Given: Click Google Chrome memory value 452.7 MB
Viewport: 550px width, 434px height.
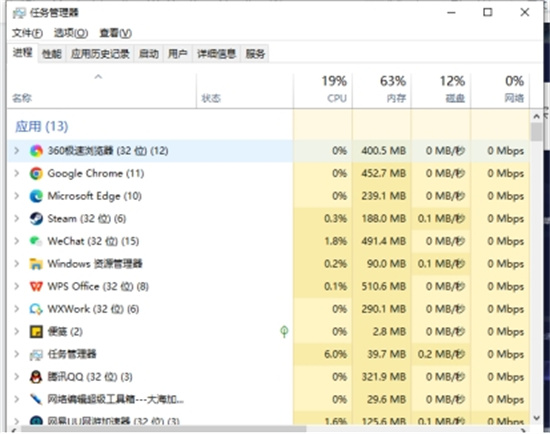Looking at the screenshot, I should tap(384, 174).
